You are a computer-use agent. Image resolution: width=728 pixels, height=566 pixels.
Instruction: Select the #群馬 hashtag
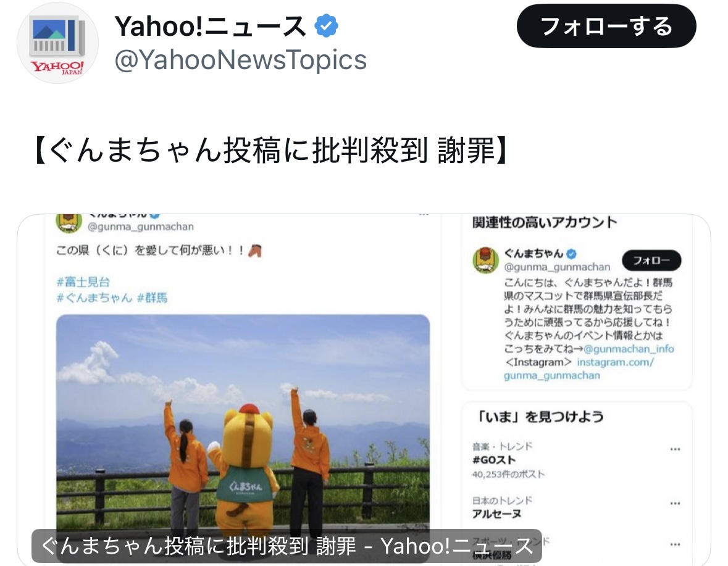coord(153,298)
